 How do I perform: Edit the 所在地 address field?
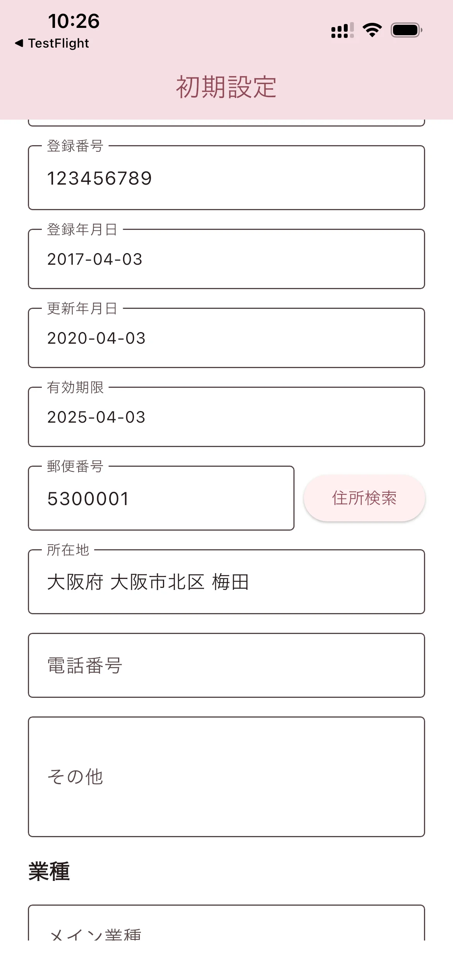tap(226, 582)
